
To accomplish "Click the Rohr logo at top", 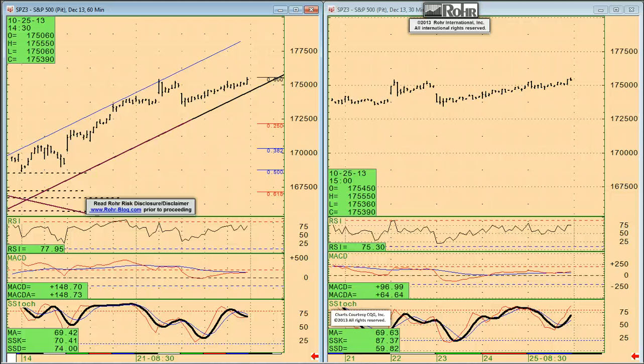I will coord(451,11).
